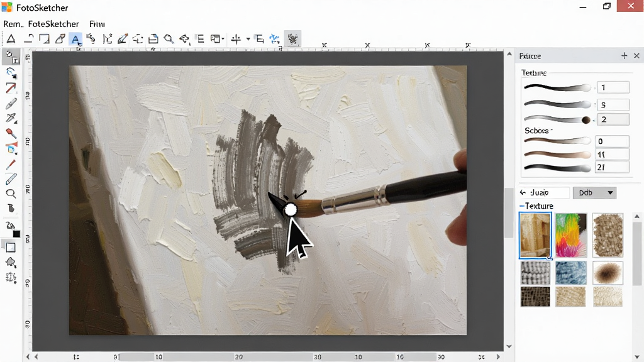Open the 'FoteSketcher' menu
Image resolution: width=644 pixels, height=362 pixels.
pyautogui.click(x=53, y=24)
